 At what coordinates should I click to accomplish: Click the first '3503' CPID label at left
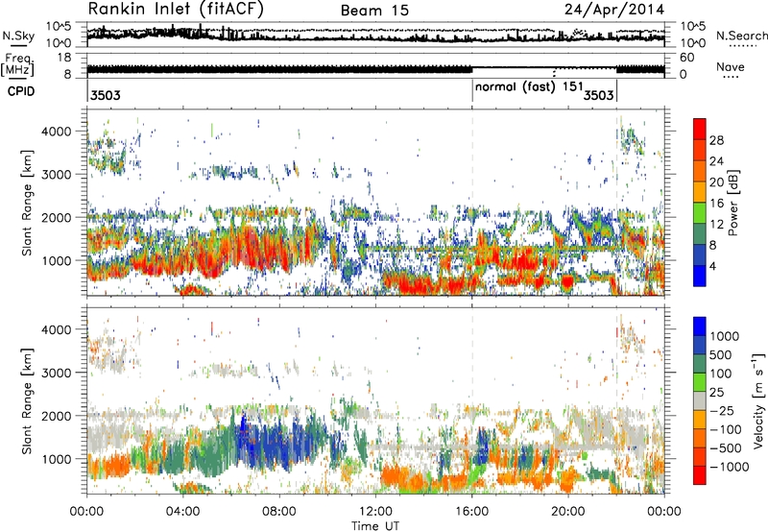pyautogui.click(x=106, y=95)
